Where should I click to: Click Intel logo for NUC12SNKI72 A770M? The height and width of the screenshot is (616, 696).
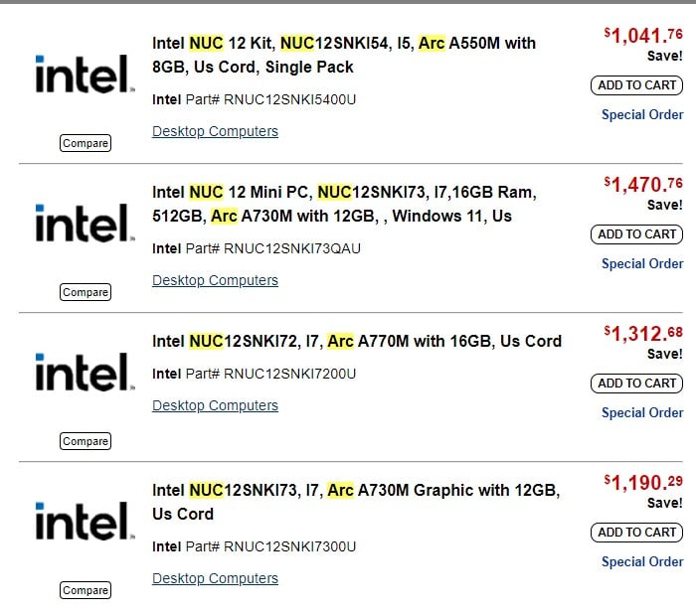pyautogui.click(x=85, y=373)
